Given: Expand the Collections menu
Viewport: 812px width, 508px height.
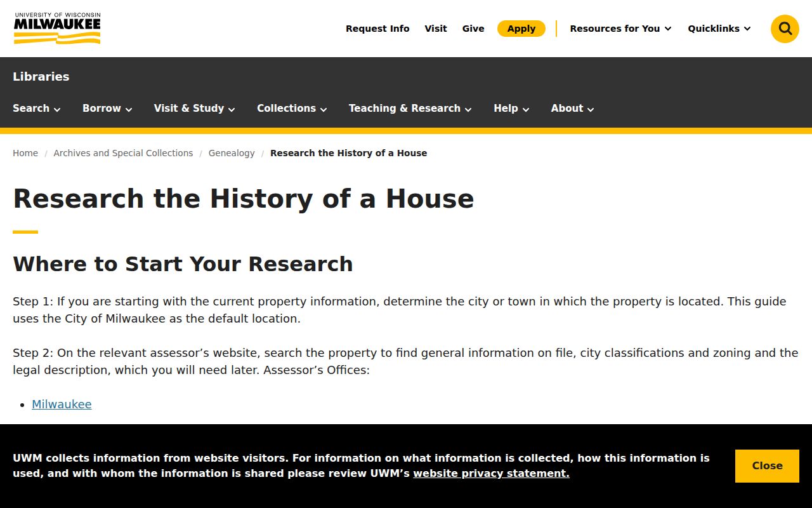Looking at the screenshot, I should click(292, 109).
